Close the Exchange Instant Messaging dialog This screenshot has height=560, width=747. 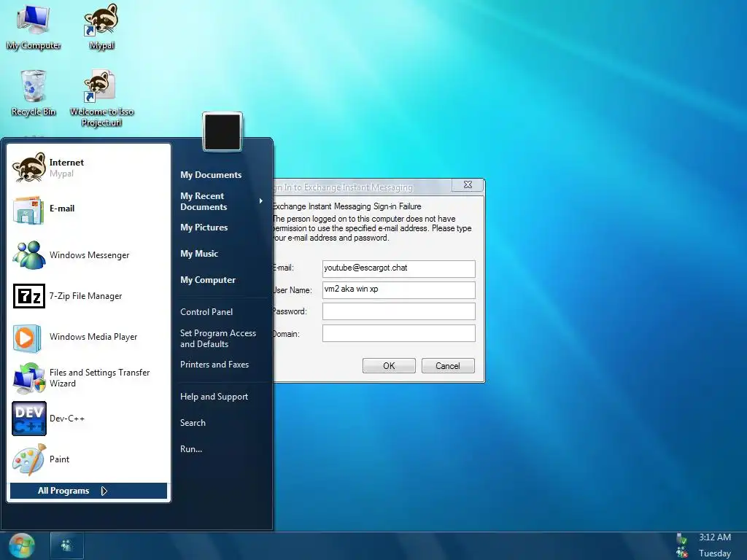[x=468, y=184]
